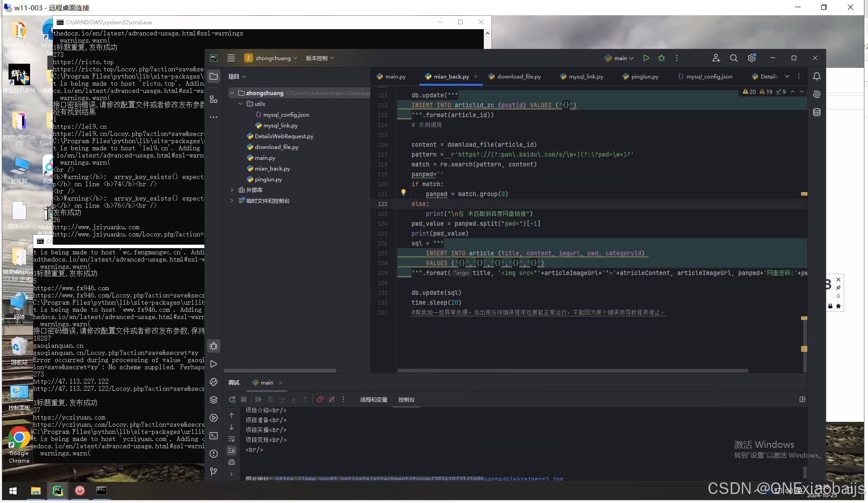The width and height of the screenshot is (868, 503).
Task: Switch to the 线程和变量 debugger tab
Action: (373, 399)
